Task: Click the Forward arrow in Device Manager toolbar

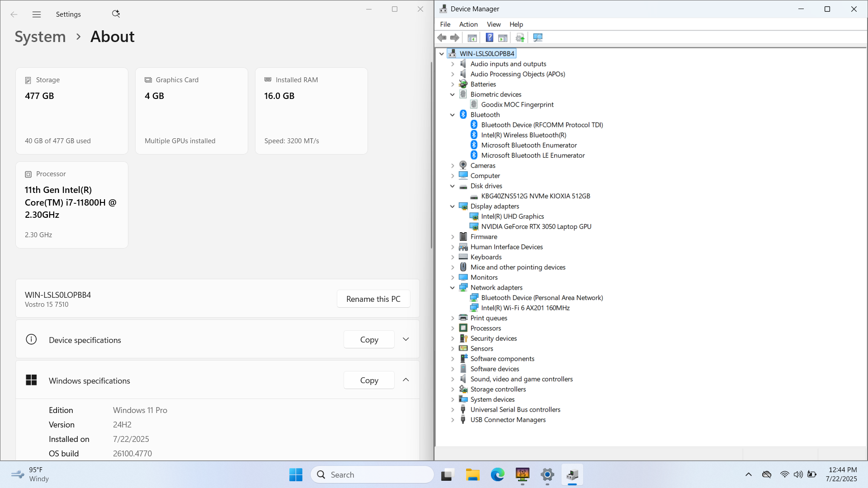Action: 455,38
